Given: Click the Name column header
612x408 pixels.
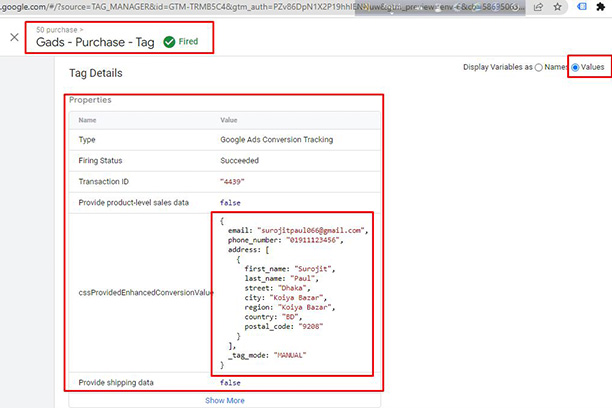Looking at the screenshot, I should pos(87,120).
